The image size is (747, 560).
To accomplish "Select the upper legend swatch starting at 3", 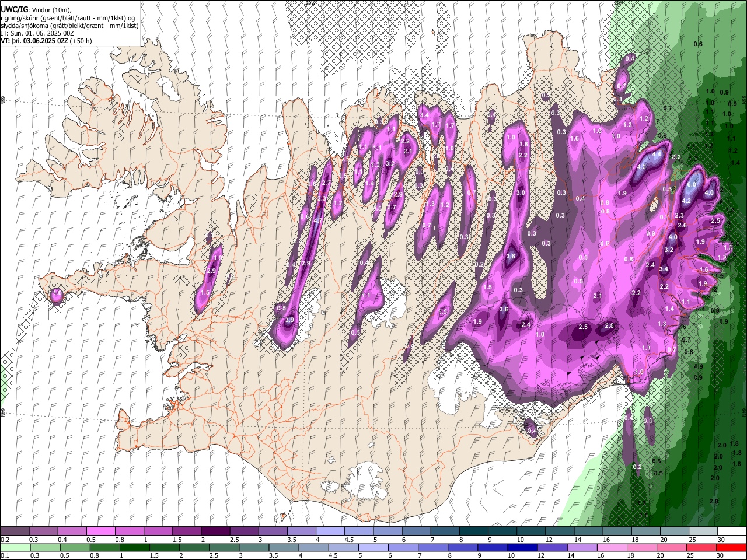I will click(x=273, y=531).
